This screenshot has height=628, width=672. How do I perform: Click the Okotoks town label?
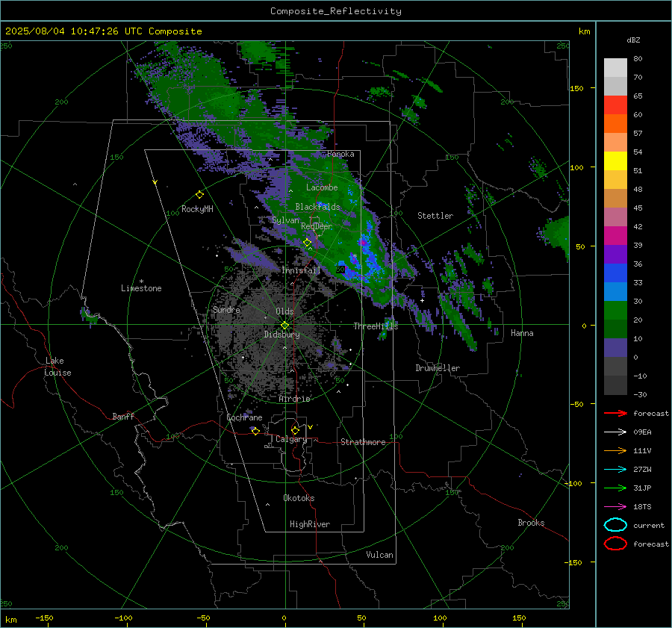pyautogui.click(x=299, y=498)
